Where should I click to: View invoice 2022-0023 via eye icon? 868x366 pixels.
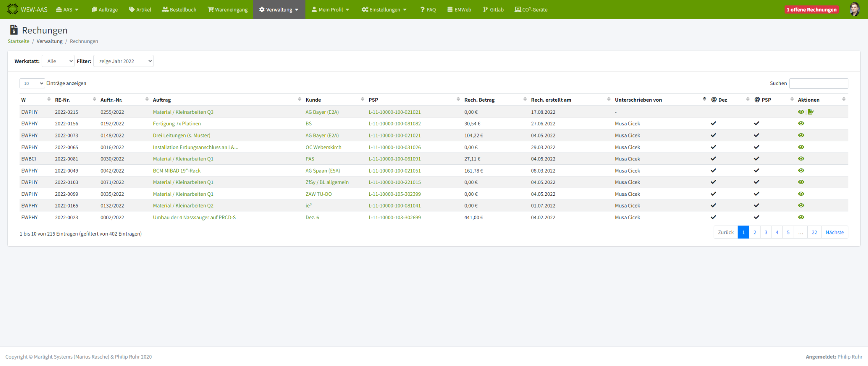click(801, 217)
